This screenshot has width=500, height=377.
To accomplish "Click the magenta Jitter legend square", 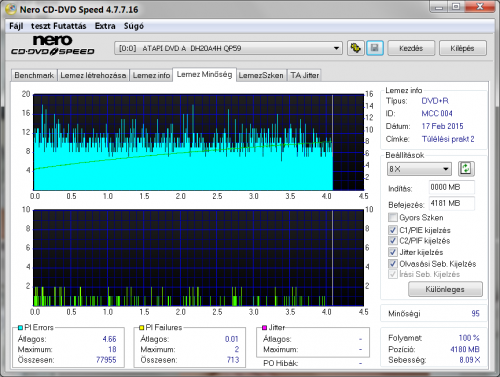I will click(264, 328).
